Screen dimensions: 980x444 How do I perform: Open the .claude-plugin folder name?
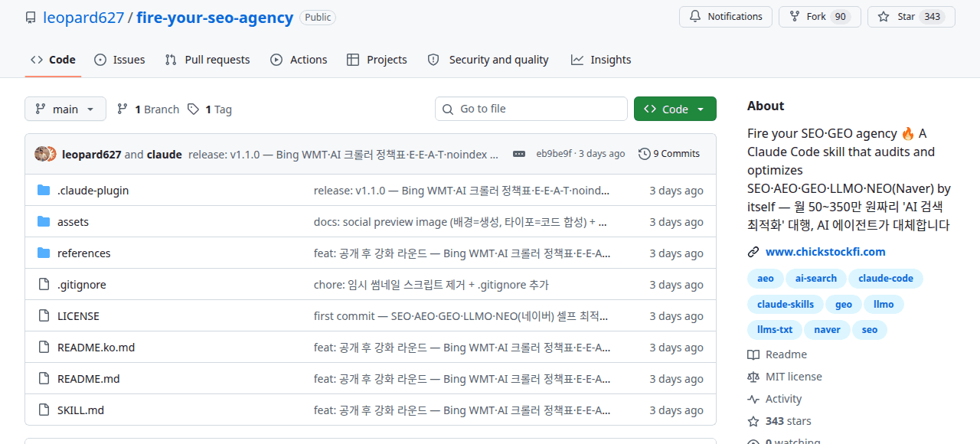[x=93, y=191]
